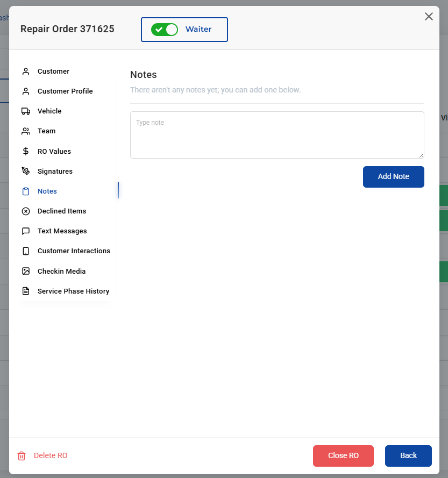Open Signatures using the pen icon
The image size is (448, 478).
(x=25, y=171)
